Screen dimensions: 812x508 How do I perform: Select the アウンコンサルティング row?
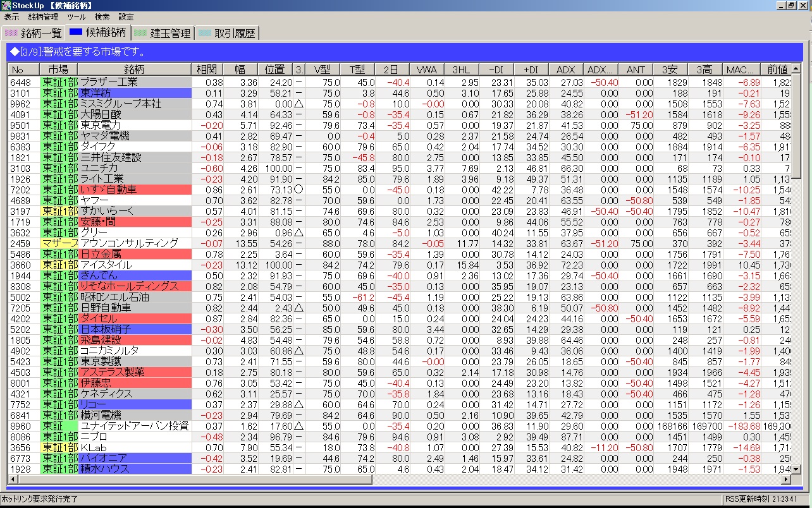(x=400, y=243)
